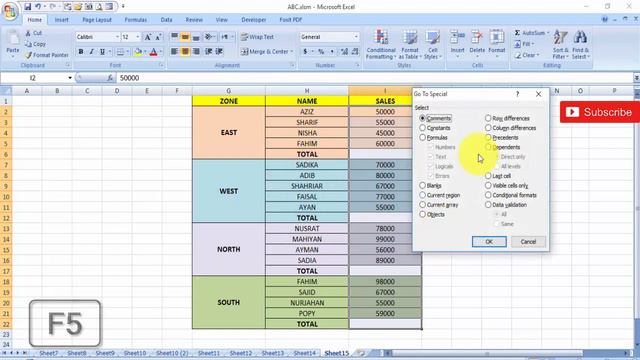Image resolution: width=640 pixels, height=360 pixels.
Task: Click the Insert cells icon
Action: [457, 38]
